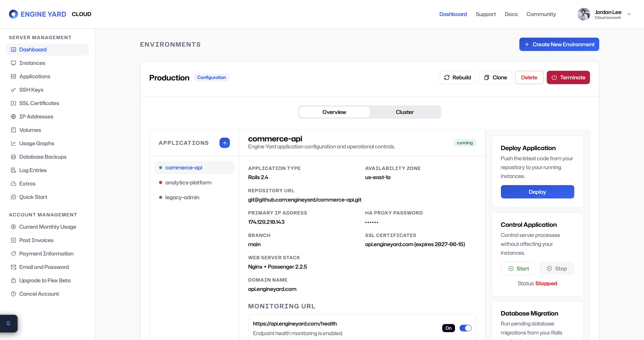
Task: Click the Database Migration heading
Action: click(529, 313)
